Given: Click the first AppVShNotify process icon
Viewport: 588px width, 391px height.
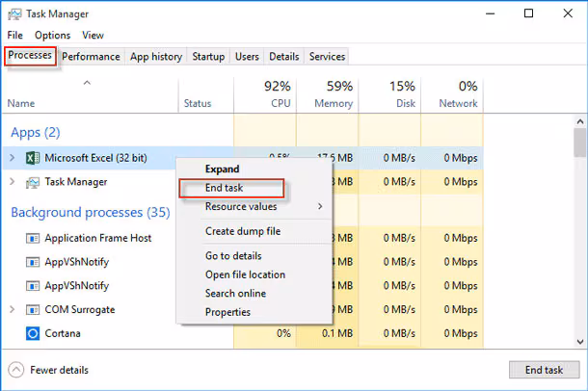Looking at the screenshot, I should click(31, 262).
